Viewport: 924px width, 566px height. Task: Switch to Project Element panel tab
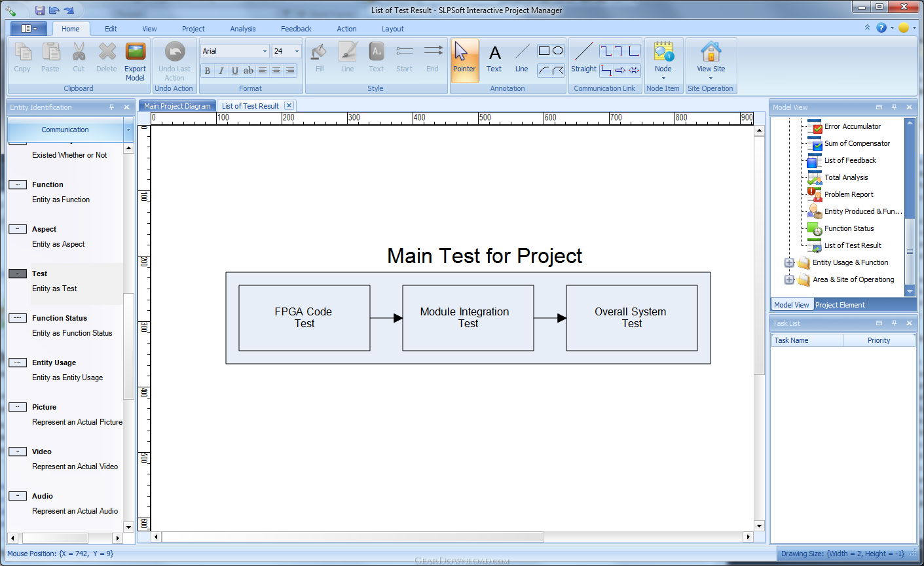pyautogui.click(x=840, y=305)
